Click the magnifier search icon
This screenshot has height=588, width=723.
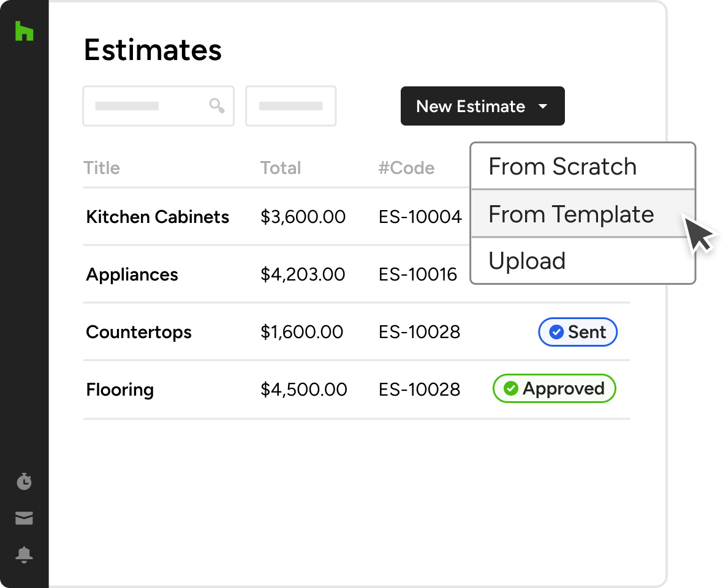217,106
